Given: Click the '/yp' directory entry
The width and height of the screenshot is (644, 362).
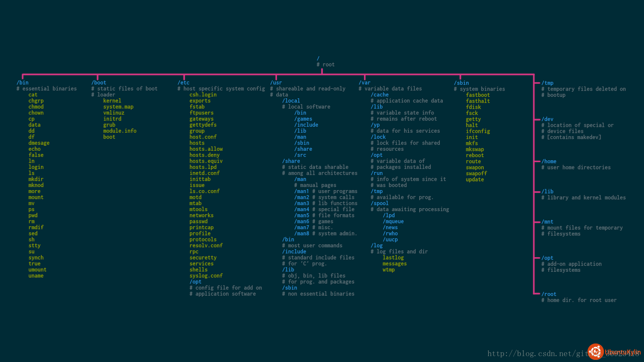Looking at the screenshot, I should pos(375,125).
